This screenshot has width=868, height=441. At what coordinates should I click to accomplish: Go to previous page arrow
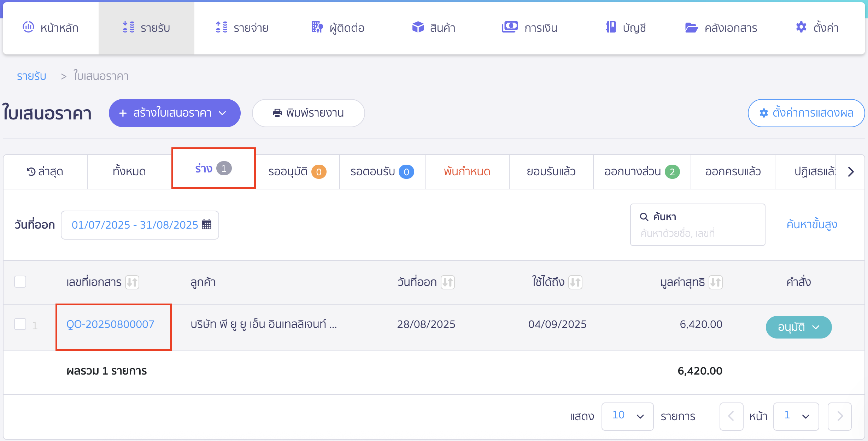coord(731,416)
